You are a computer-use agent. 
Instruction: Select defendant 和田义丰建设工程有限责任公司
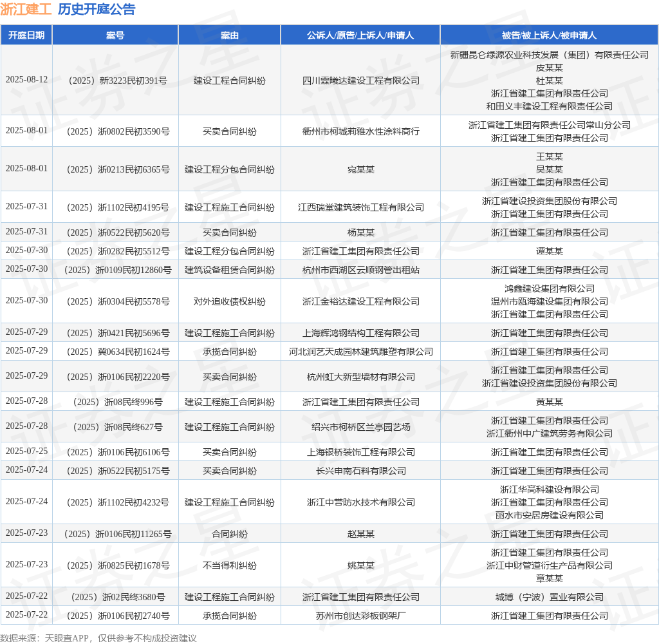[x=550, y=106]
